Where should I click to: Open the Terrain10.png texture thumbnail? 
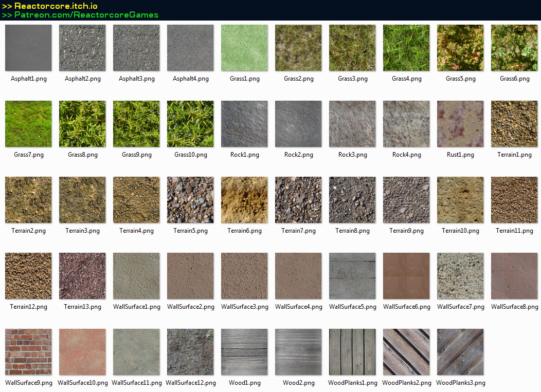[x=460, y=200]
